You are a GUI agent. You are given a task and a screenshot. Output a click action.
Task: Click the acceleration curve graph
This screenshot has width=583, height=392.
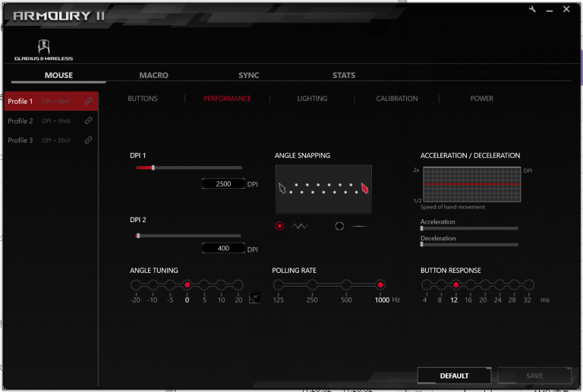coord(472,184)
